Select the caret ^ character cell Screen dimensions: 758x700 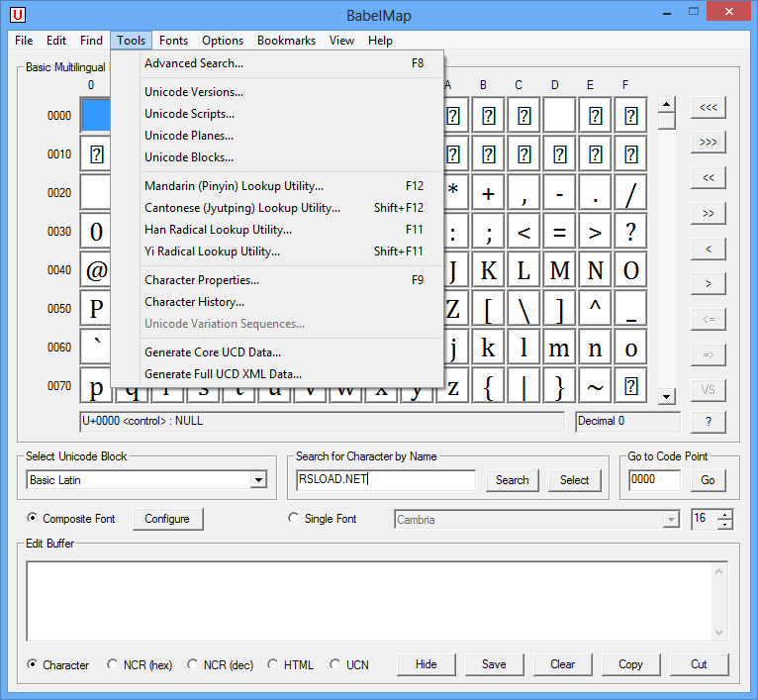pos(595,309)
